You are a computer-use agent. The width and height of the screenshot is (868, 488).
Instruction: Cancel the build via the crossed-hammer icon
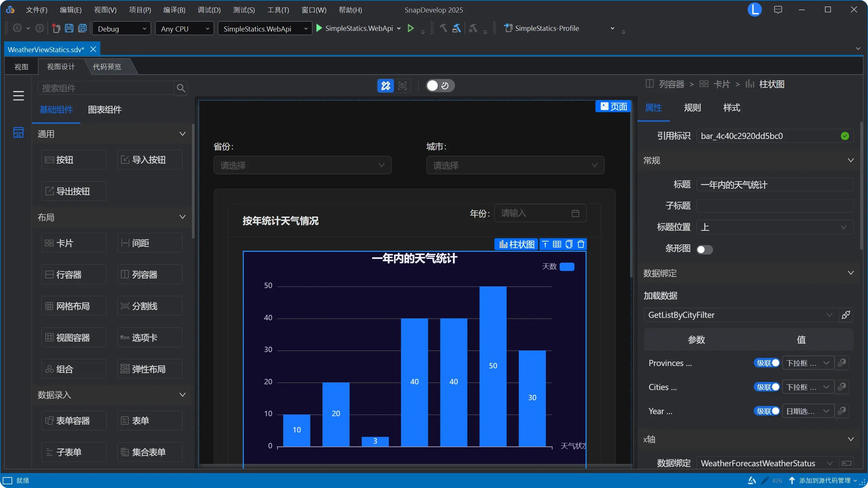click(x=473, y=28)
